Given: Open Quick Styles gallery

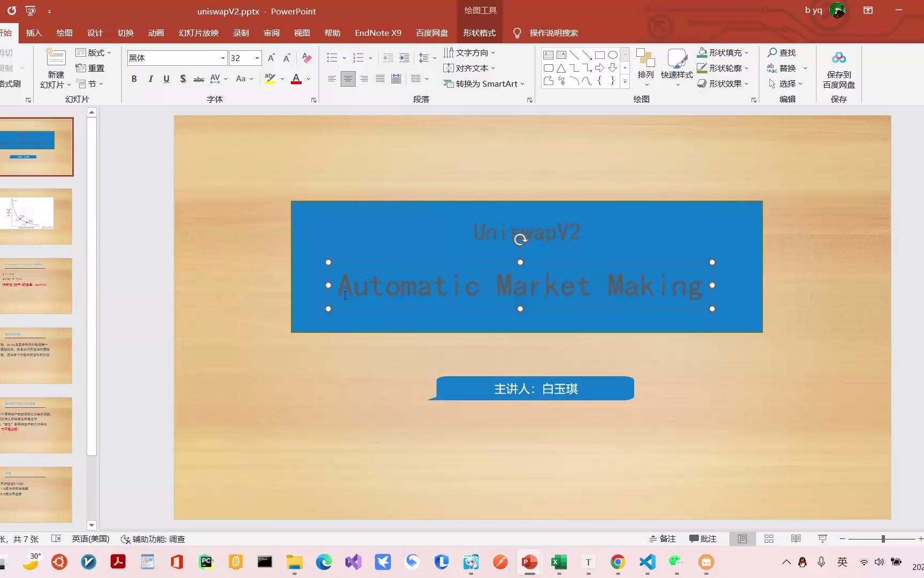Looking at the screenshot, I should [676, 67].
